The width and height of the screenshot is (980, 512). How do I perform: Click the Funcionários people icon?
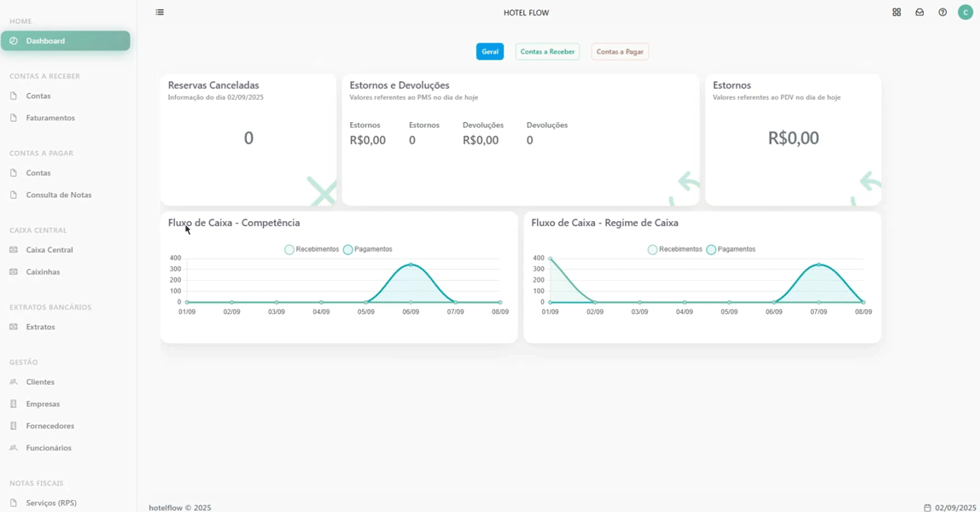coord(14,448)
